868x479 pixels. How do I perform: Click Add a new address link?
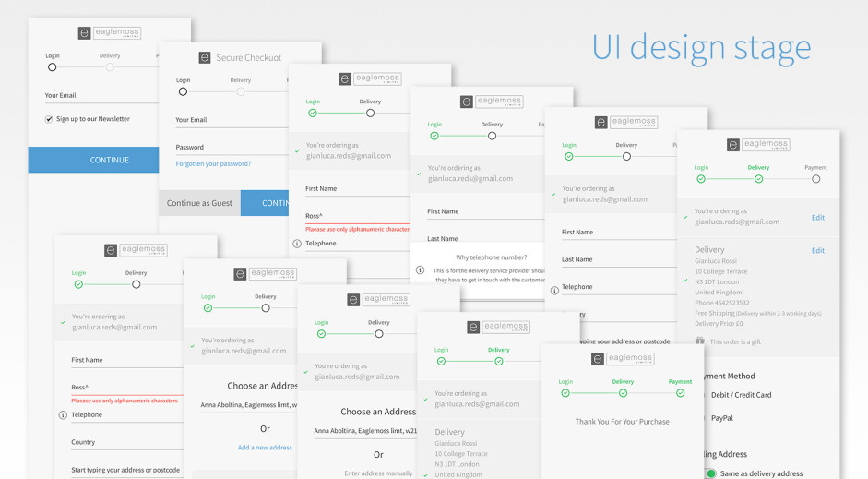pos(265,448)
